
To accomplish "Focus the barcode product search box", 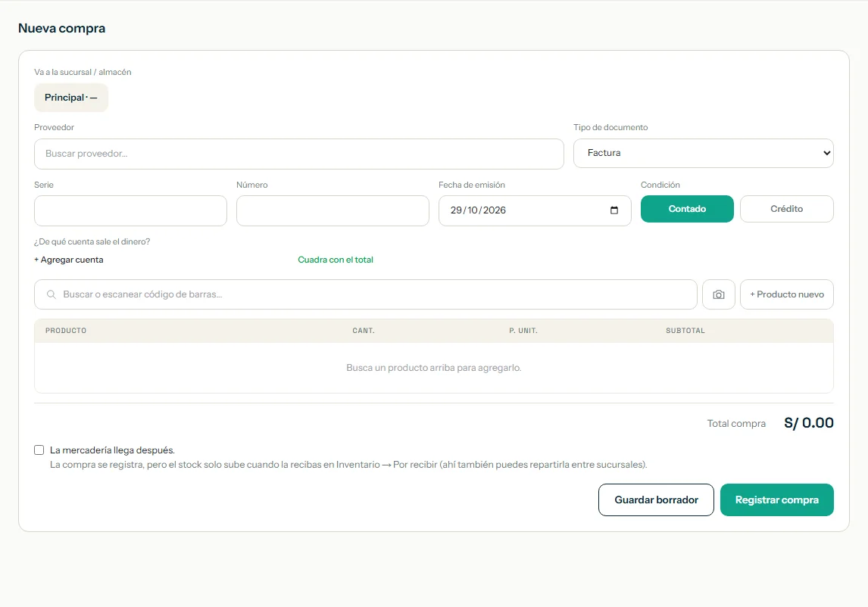I will pyautogui.click(x=365, y=294).
